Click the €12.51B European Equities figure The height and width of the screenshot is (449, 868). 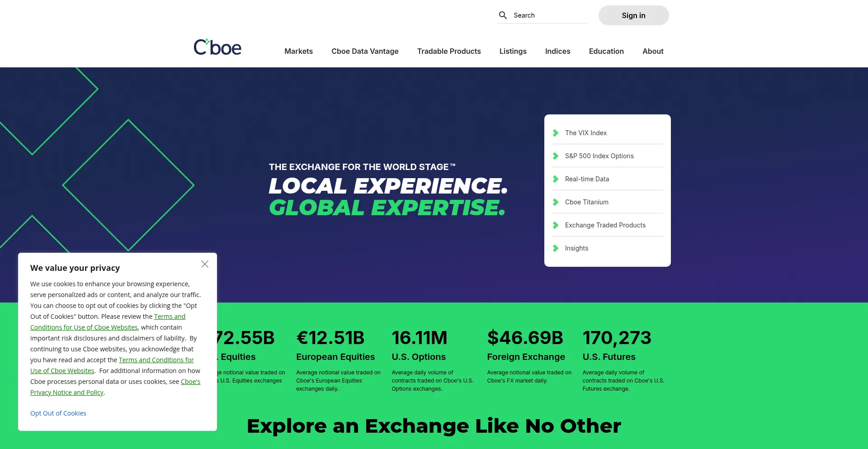coord(330,338)
